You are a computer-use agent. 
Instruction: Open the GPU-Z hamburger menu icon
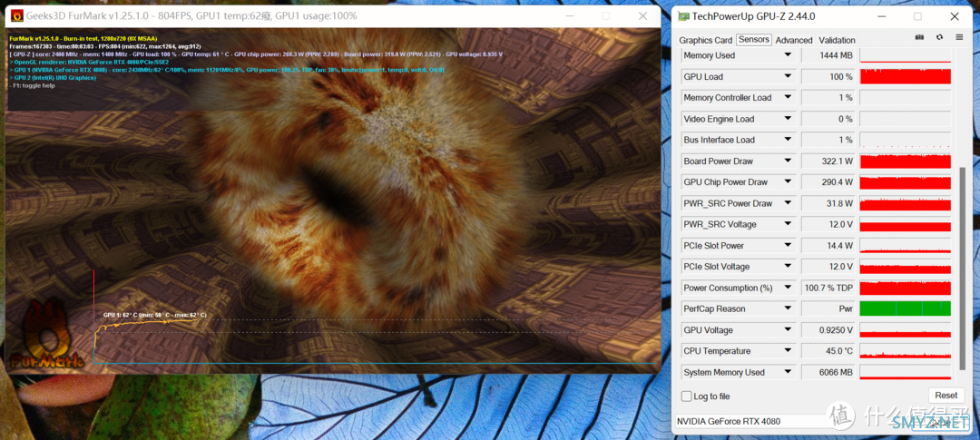pos(959,37)
